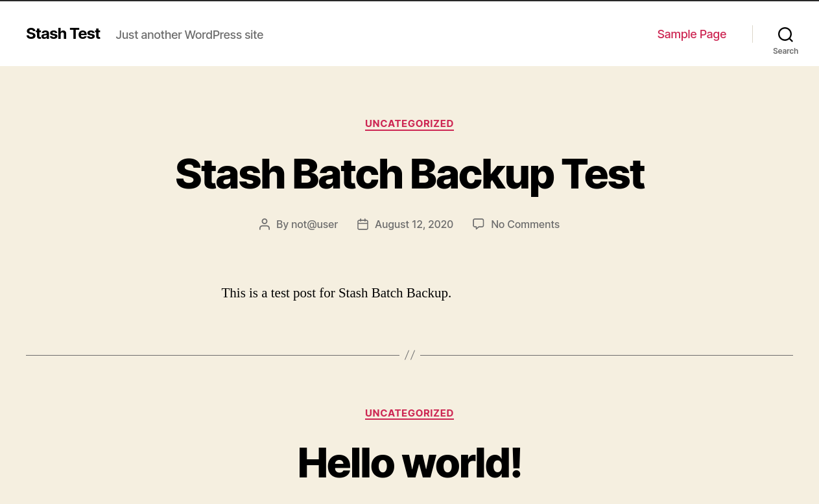Click the tagline Just another WordPress site
Viewport: 819px width, 504px height.
pyautogui.click(x=189, y=35)
